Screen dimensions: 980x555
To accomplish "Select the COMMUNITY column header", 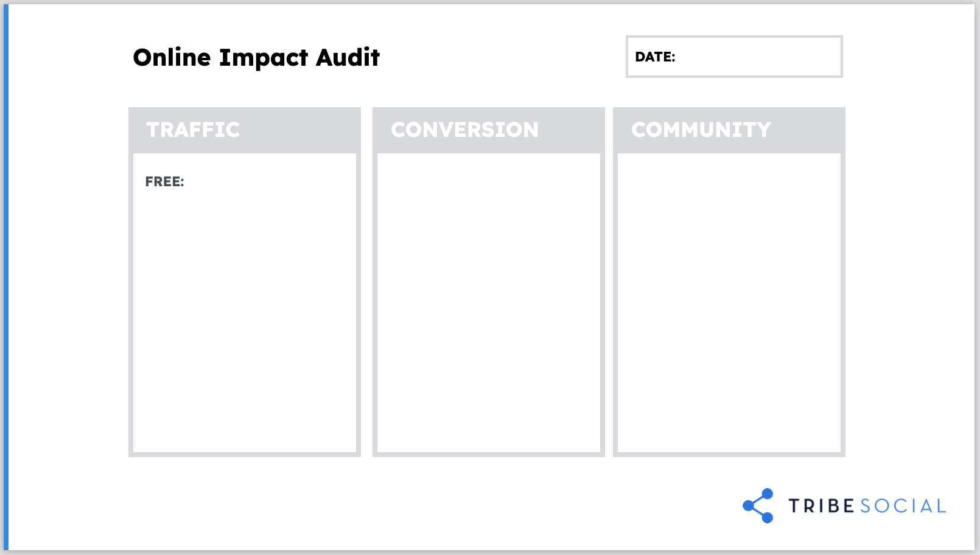I will [x=701, y=130].
